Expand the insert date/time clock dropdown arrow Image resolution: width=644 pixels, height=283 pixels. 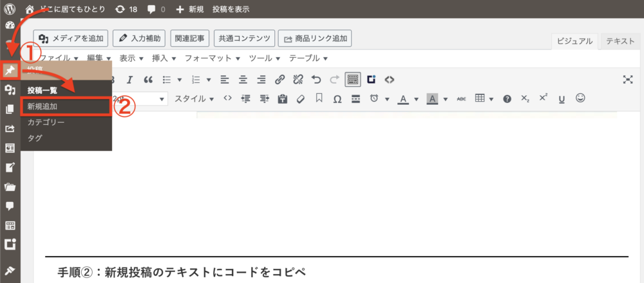tap(387, 99)
